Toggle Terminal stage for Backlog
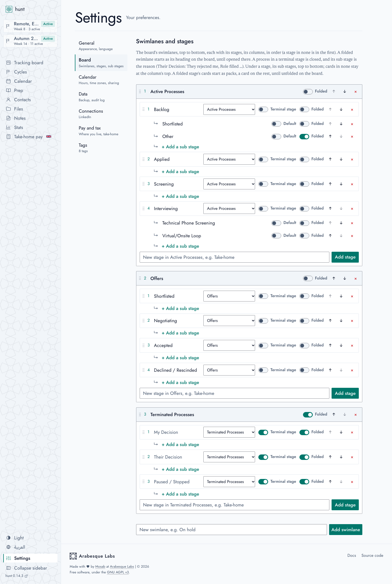Viewport: 392px width, 584px height. [263, 109]
